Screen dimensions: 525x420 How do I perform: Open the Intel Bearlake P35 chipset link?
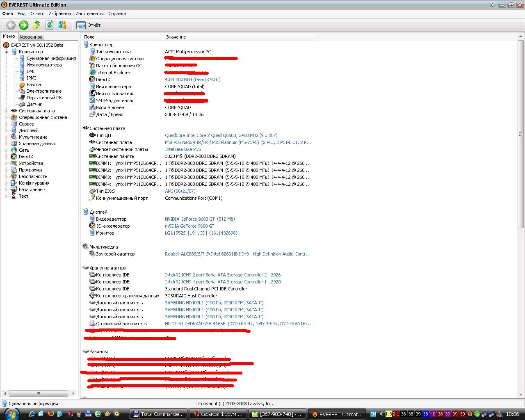183,149
